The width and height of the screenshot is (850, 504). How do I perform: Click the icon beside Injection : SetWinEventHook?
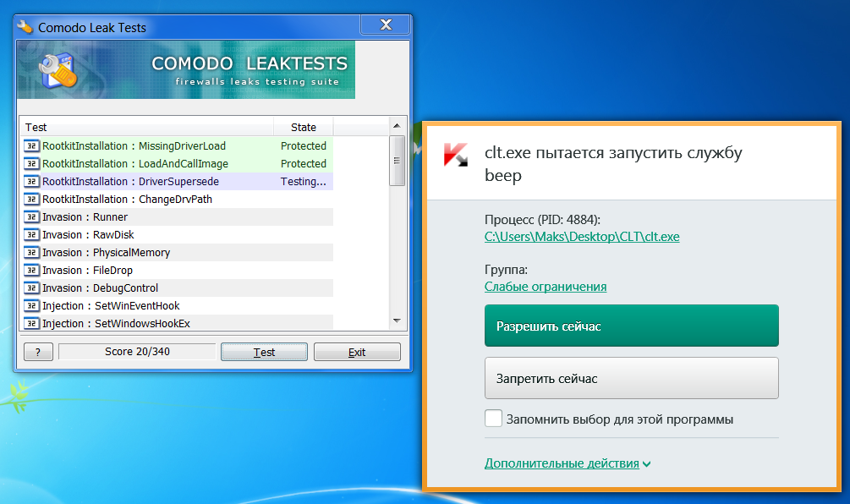pos(31,305)
